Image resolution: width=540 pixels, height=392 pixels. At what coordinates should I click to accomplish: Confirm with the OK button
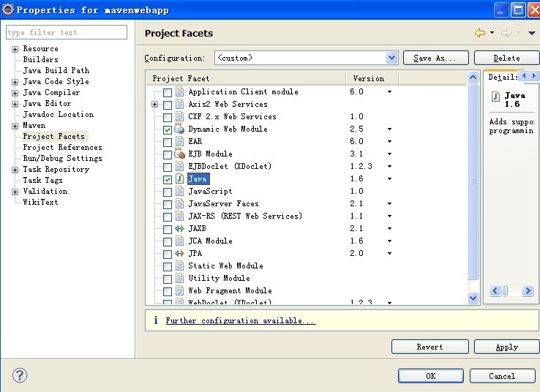[430, 376]
